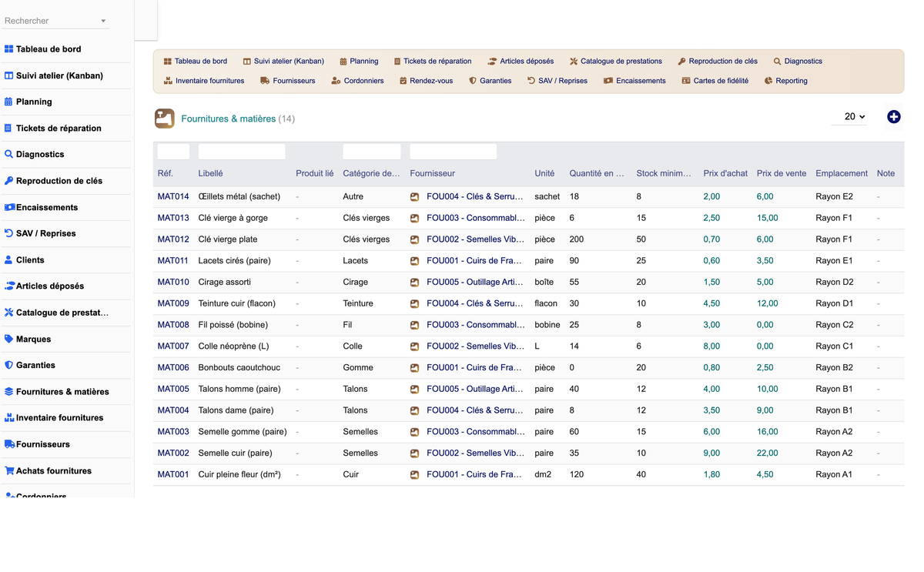Open Tableau de bord in top navigation
The image size is (924, 572).
[x=196, y=61]
